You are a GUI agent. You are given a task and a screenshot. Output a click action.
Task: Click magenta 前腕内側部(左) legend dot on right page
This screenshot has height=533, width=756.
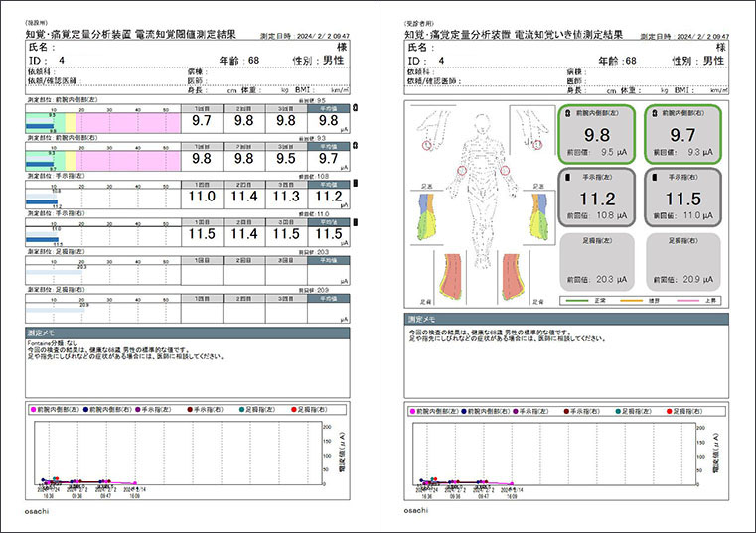point(412,411)
